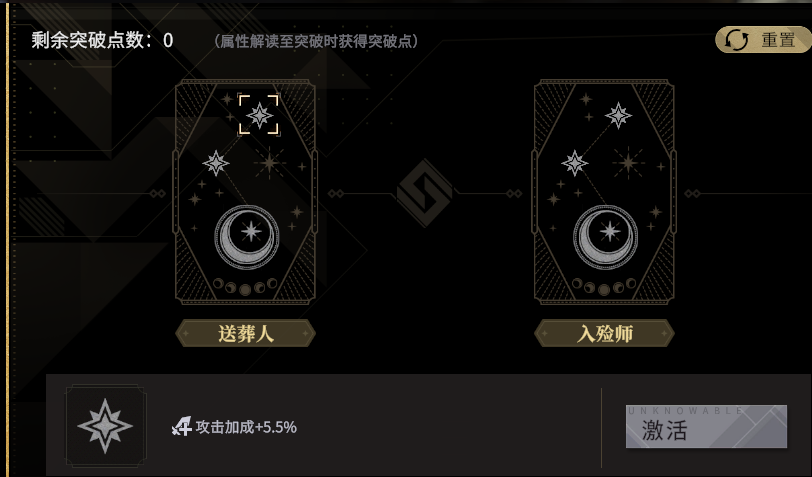Click the circular arrows reset icon
This screenshot has height=477, width=812.
(736, 40)
